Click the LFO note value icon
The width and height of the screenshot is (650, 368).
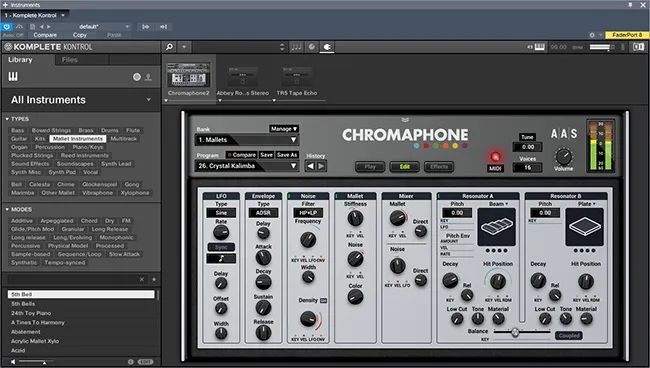221,259
